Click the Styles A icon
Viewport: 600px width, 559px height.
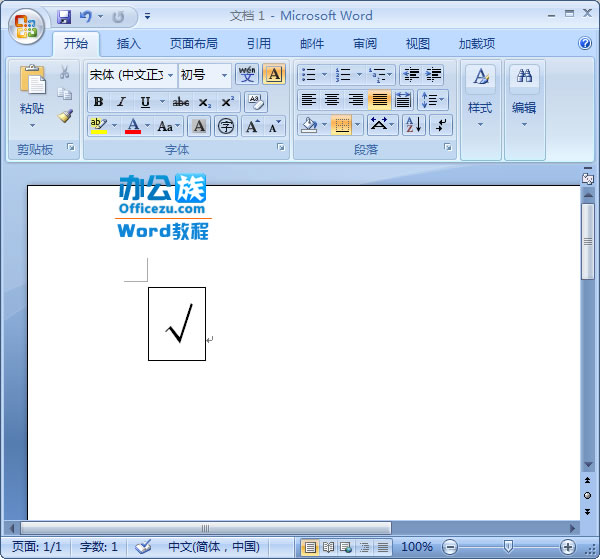(x=480, y=76)
